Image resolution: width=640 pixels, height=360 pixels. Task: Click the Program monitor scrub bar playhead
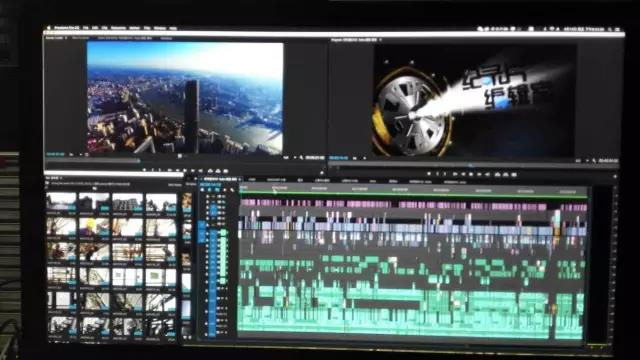471,166
